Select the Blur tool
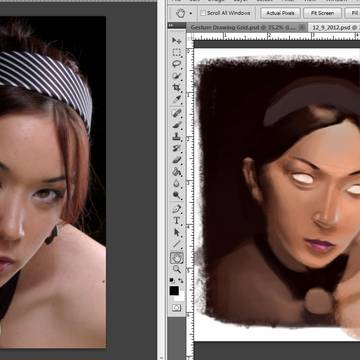 coord(177,183)
